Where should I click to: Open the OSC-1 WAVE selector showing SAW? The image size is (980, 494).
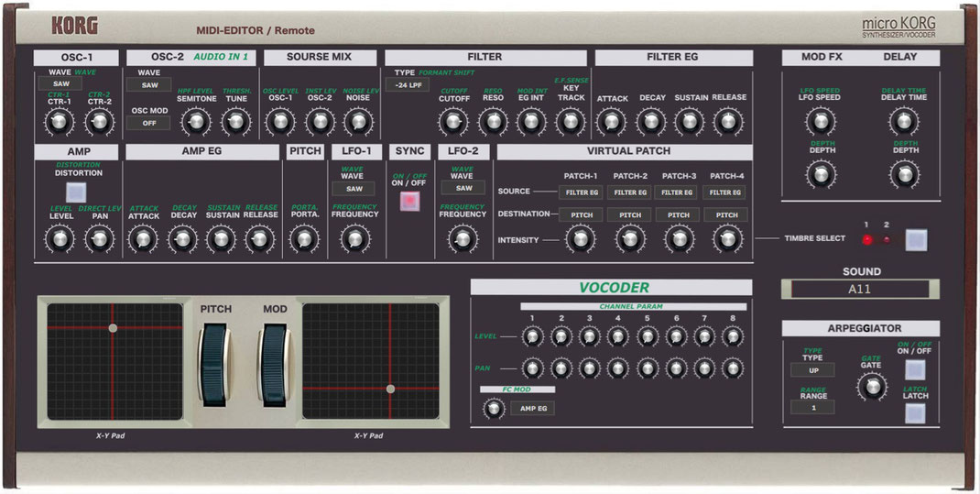60,83
